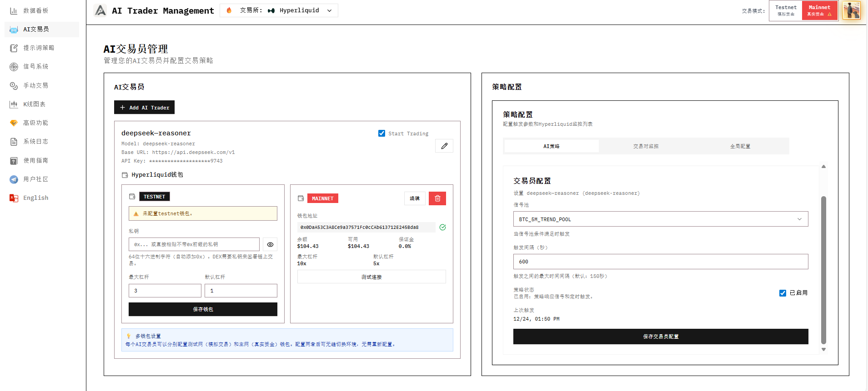Click the red trash delete wallet icon

[x=437, y=198]
